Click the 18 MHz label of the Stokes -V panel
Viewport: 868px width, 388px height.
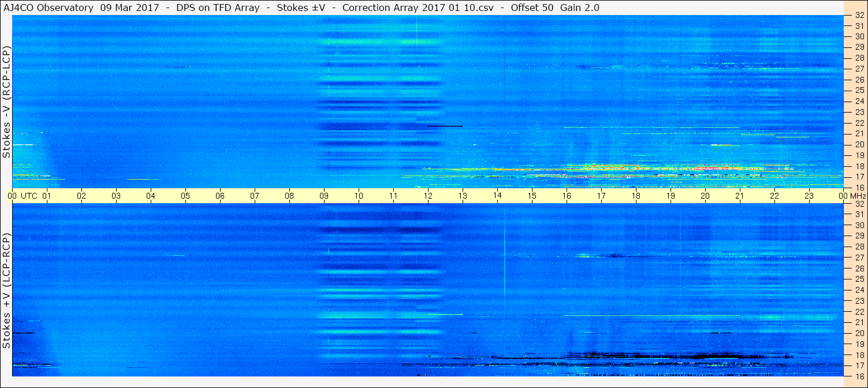(x=859, y=166)
